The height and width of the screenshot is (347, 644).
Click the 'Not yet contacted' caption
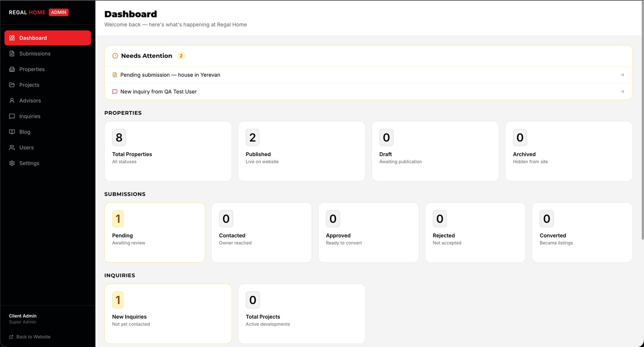[131, 324]
